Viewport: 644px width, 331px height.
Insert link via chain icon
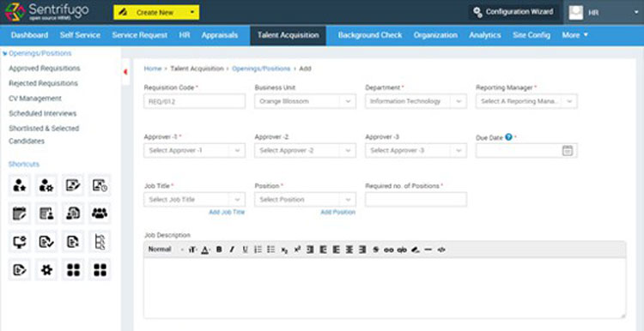[388, 250]
